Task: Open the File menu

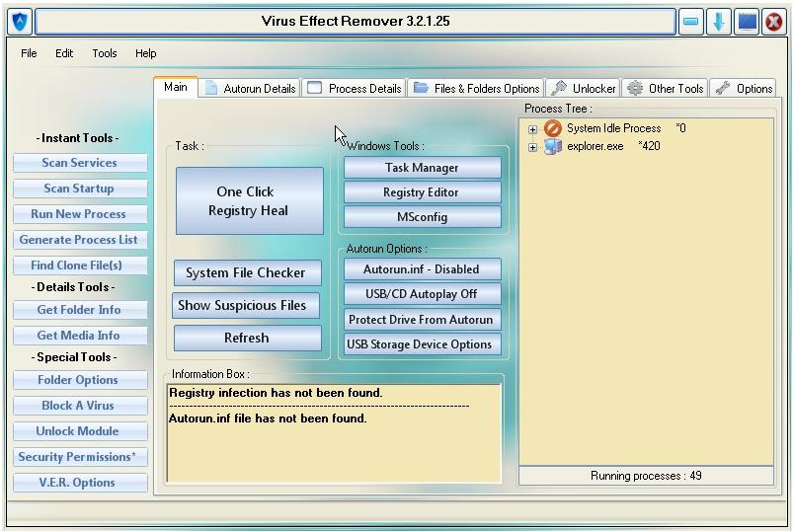Action: pos(29,53)
